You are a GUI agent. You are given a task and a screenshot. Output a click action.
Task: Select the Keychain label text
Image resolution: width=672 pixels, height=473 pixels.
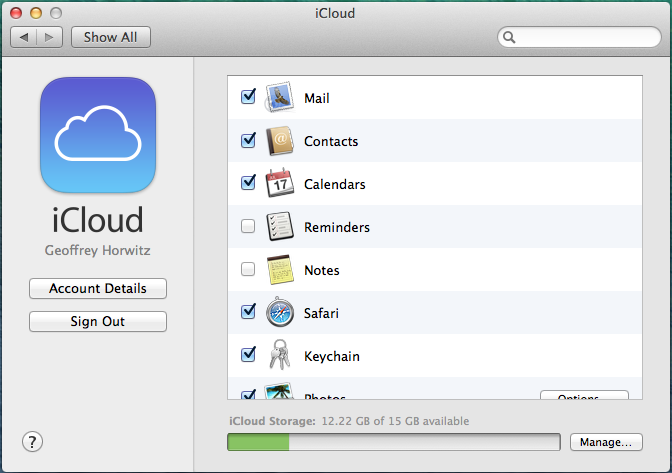(x=332, y=356)
